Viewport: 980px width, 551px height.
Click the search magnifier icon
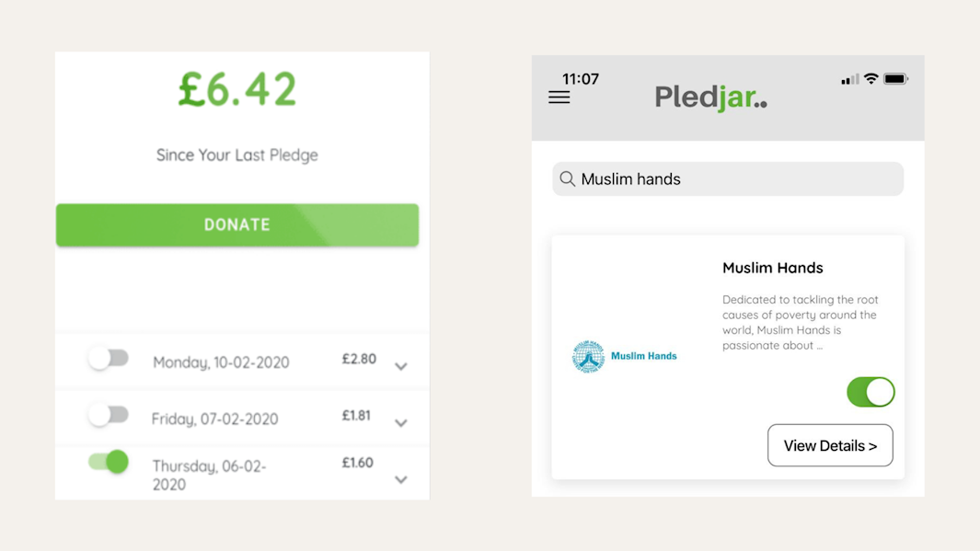[x=568, y=179]
